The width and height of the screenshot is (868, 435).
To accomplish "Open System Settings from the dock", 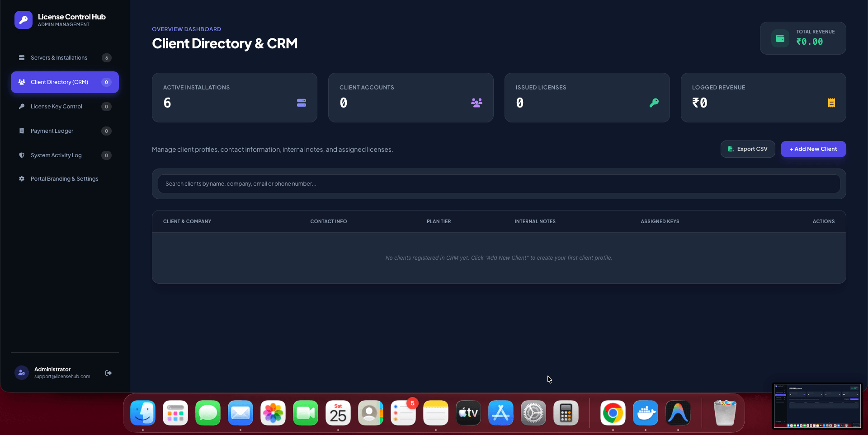I will [533, 413].
